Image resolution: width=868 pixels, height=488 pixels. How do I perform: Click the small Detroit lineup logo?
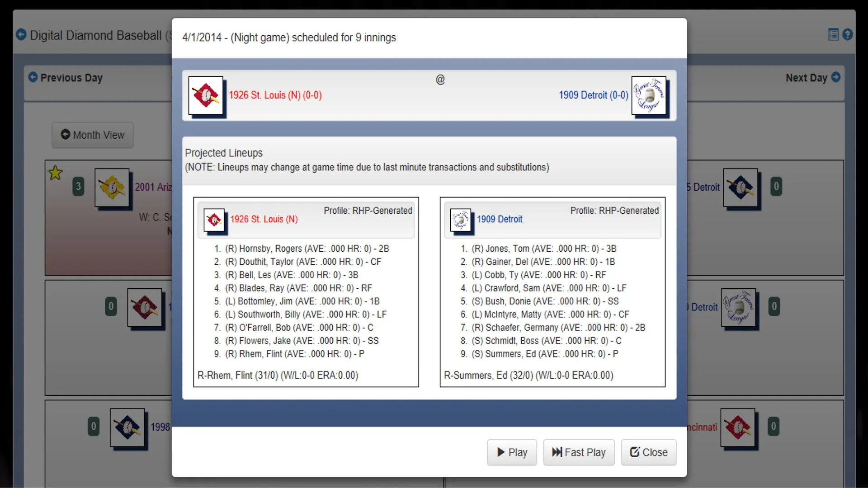pos(461,220)
